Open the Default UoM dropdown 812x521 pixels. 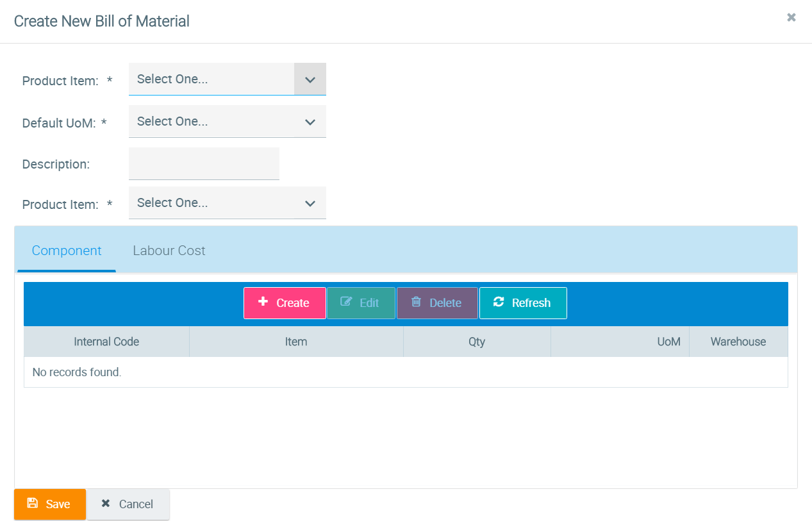coord(227,122)
